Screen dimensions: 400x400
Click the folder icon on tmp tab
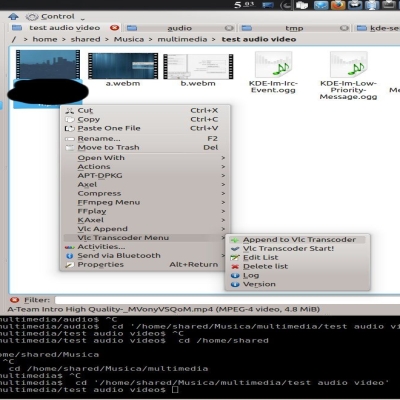click(x=246, y=28)
